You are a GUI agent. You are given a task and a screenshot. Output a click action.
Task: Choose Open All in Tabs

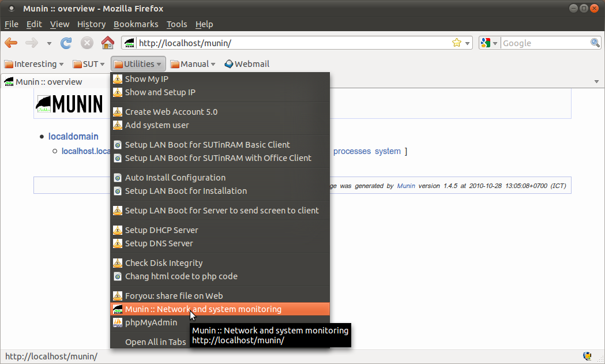[x=156, y=342]
